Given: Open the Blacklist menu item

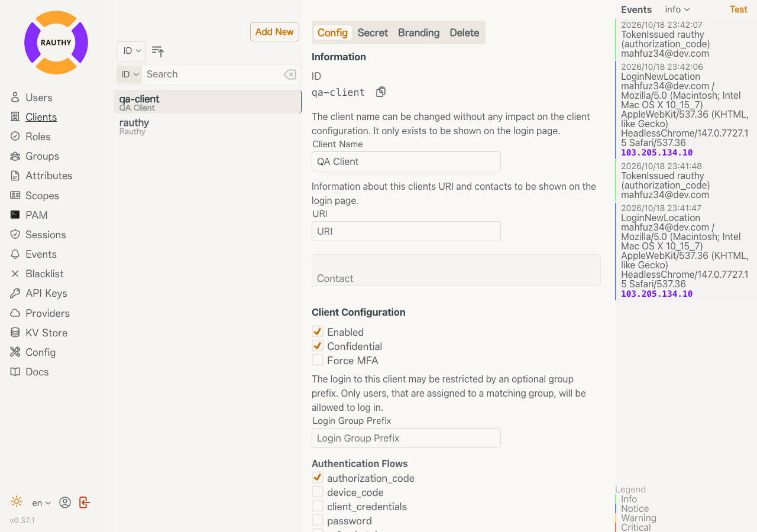Looking at the screenshot, I should point(44,274).
